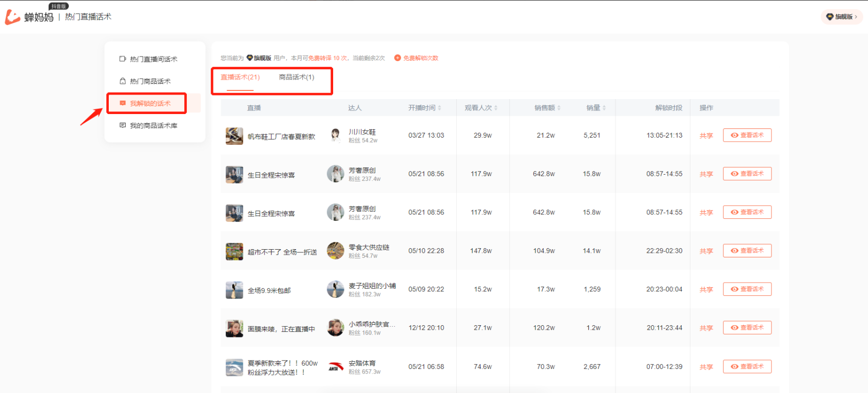The image size is (868, 393).
Task: Click the unlock period 07:00-12:39
Action: [x=664, y=367]
